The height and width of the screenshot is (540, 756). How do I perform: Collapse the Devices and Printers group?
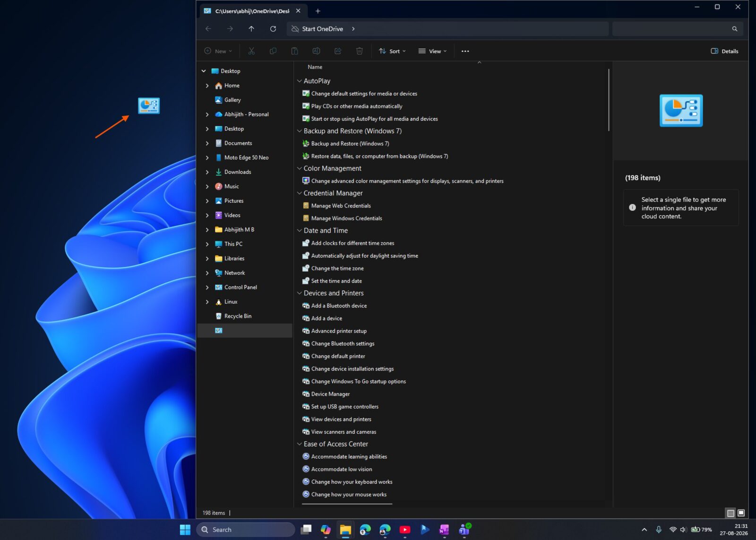(299, 293)
